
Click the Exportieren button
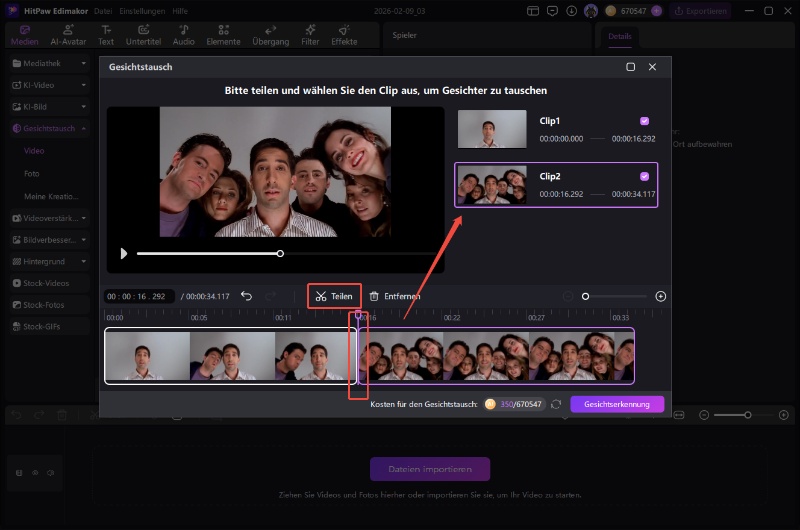pyautogui.click(x=700, y=11)
